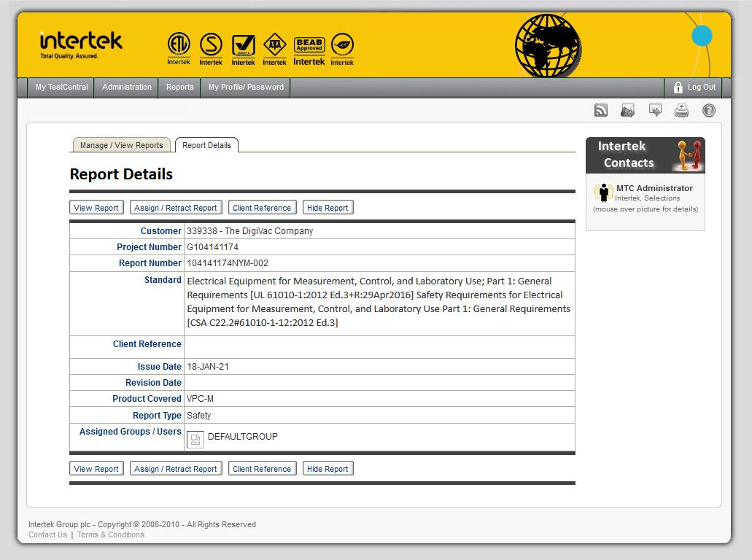Image resolution: width=752 pixels, height=560 pixels.
Task: Click Assigned Groups / Users label
Action: click(130, 432)
